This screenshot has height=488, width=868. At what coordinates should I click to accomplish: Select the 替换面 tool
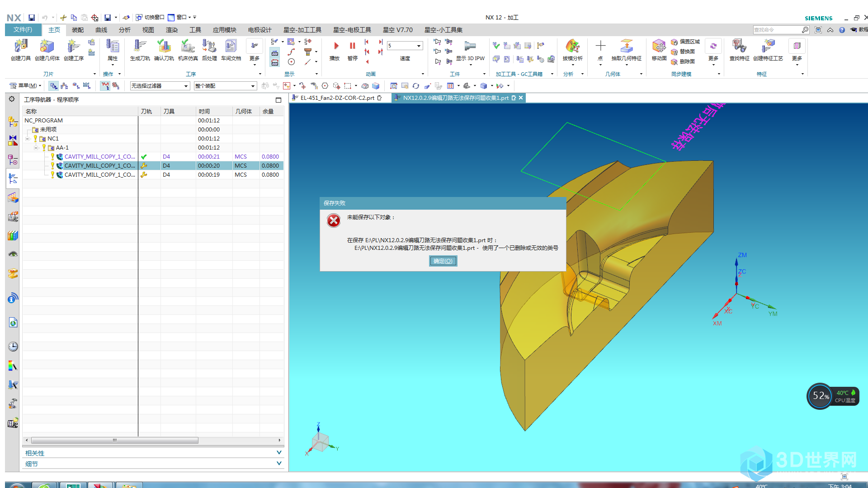click(x=683, y=52)
